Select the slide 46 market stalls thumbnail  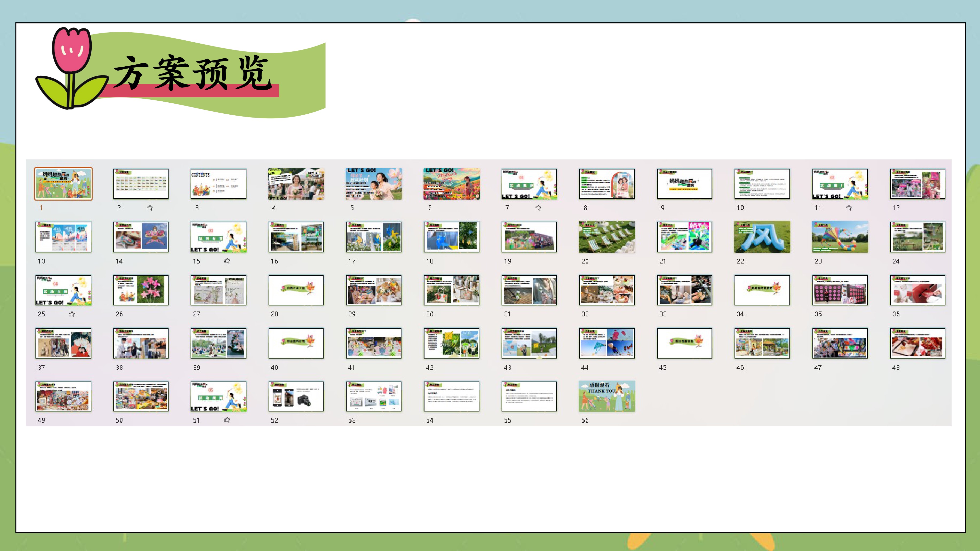(x=762, y=343)
